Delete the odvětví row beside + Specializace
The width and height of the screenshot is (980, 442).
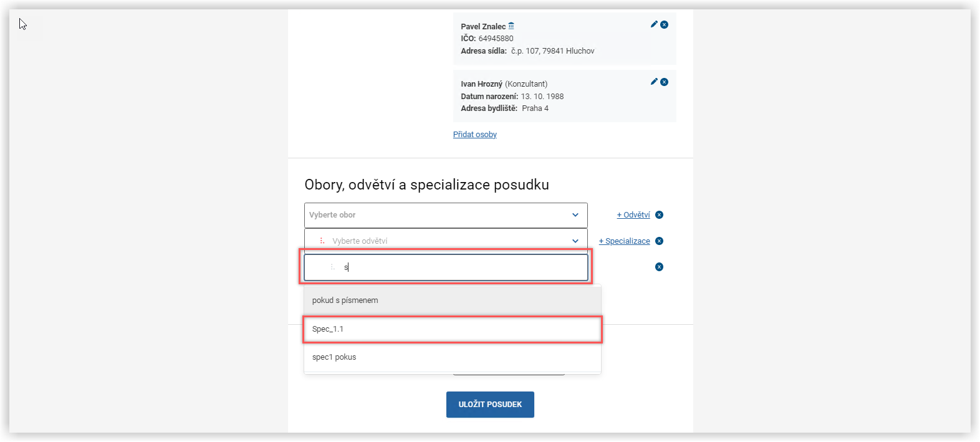click(660, 241)
